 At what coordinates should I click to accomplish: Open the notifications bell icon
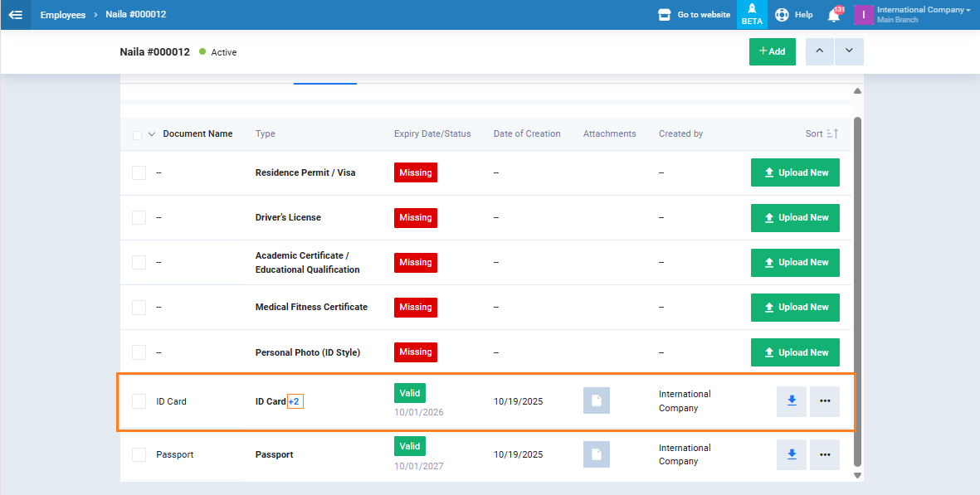[x=834, y=15]
